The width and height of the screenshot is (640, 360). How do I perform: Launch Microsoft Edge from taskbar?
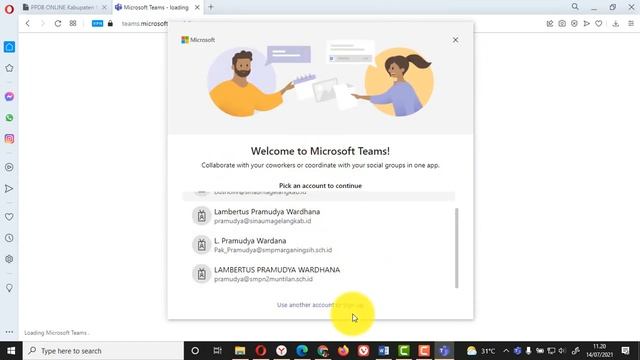click(x=302, y=351)
